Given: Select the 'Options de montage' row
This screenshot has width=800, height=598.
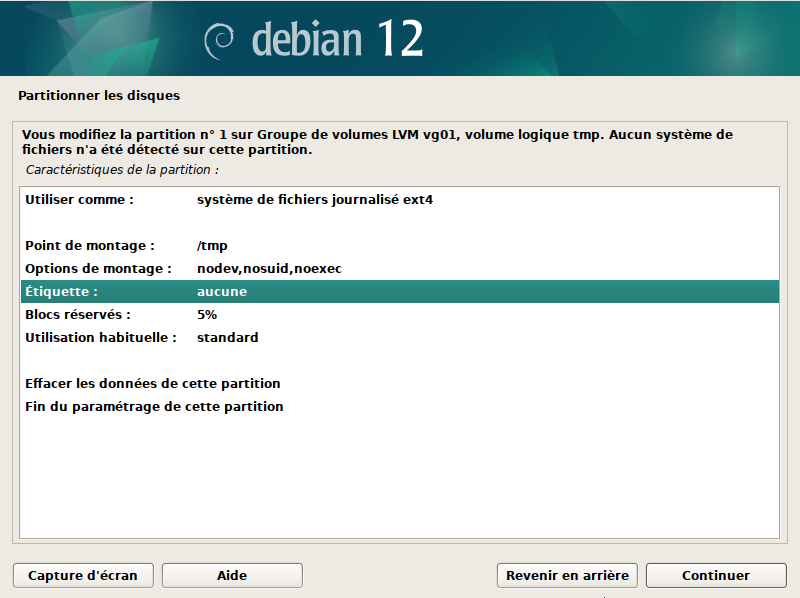Looking at the screenshot, I should pyautogui.click(x=399, y=268).
